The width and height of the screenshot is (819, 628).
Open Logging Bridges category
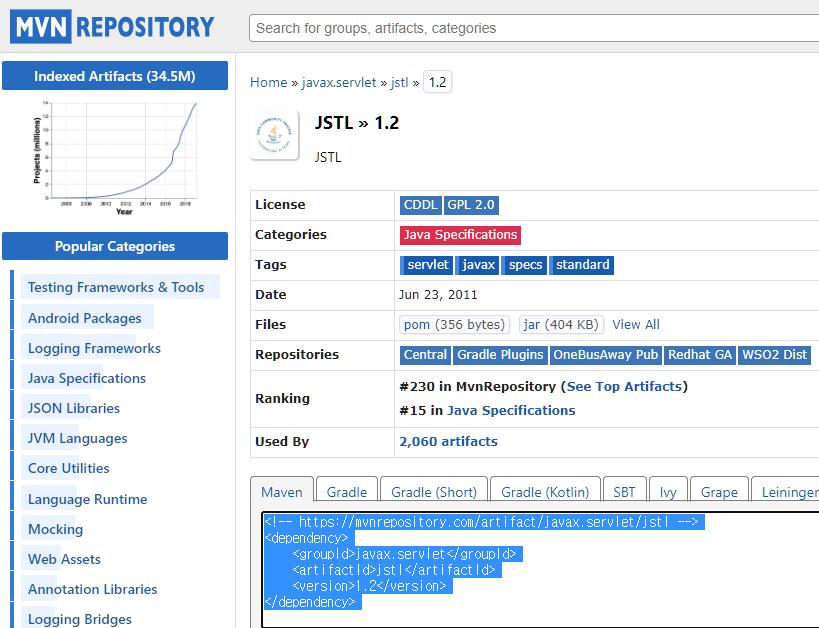point(80,619)
